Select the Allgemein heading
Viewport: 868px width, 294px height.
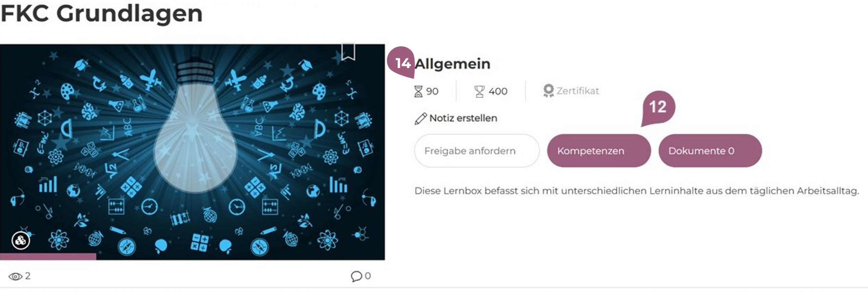coord(453,64)
